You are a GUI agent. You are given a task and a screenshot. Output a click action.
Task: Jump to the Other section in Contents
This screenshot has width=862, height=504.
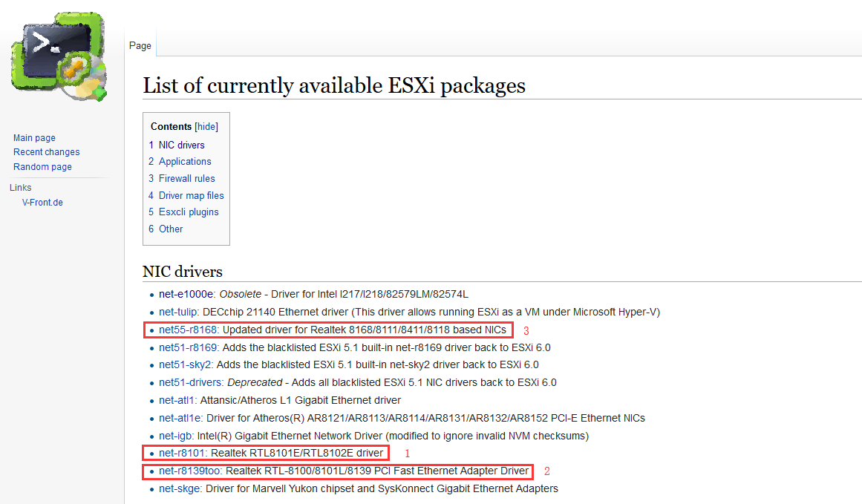[x=171, y=229]
